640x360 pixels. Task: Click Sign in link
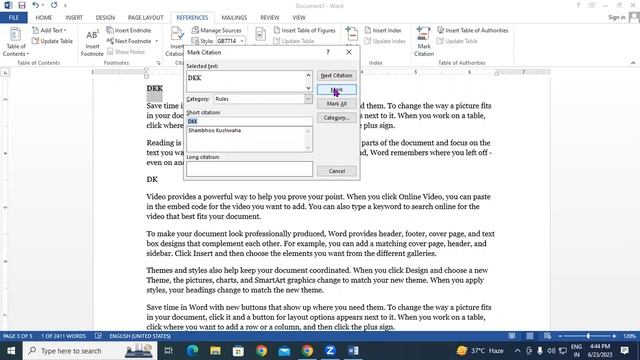tap(616, 17)
